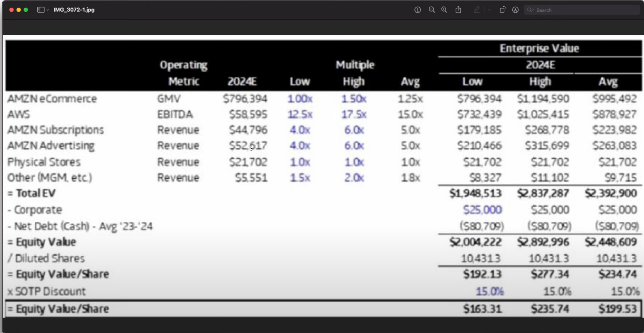644x333 pixels.
Task: Select the $1,194,590 high enterprise value
Action: [543, 99]
